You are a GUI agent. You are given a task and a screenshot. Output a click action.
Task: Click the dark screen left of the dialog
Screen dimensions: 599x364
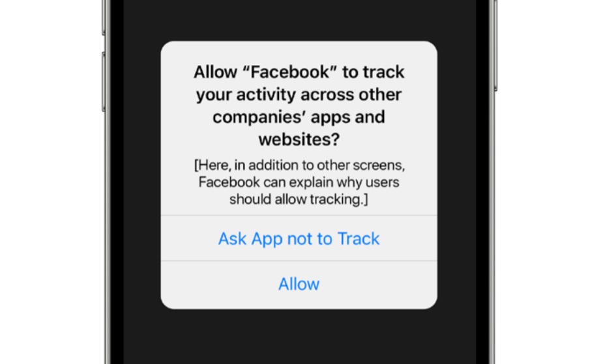coord(141,176)
